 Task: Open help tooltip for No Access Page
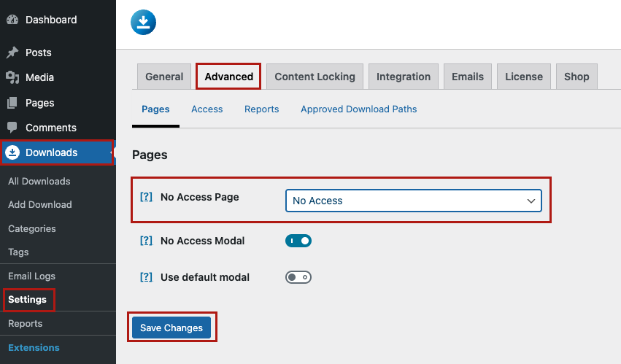coord(147,197)
